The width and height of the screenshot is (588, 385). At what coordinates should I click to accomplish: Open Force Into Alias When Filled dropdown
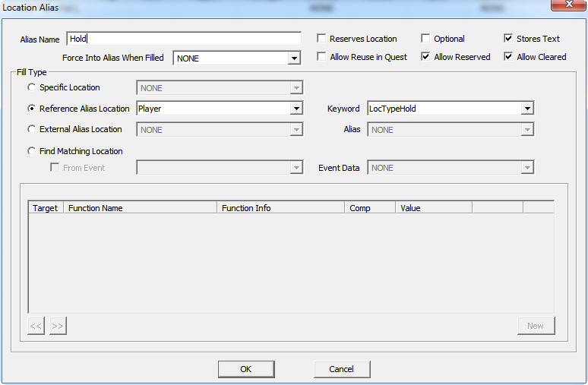click(x=294, y=58)
